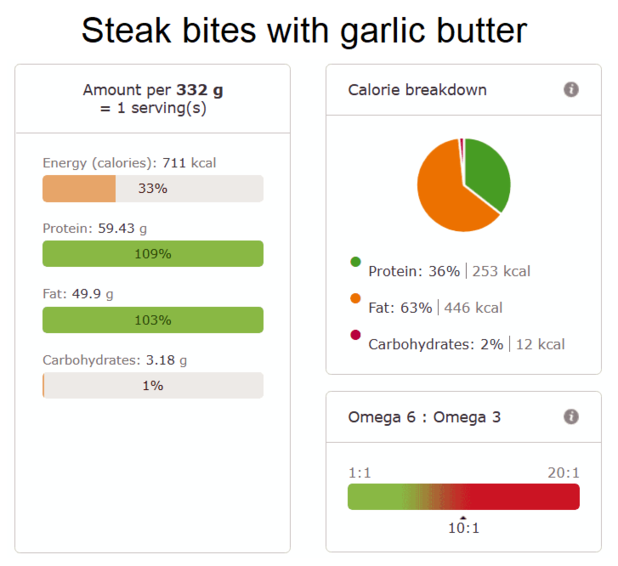Click the Steak bites with garlic butter title

click(x=304, y=31)
